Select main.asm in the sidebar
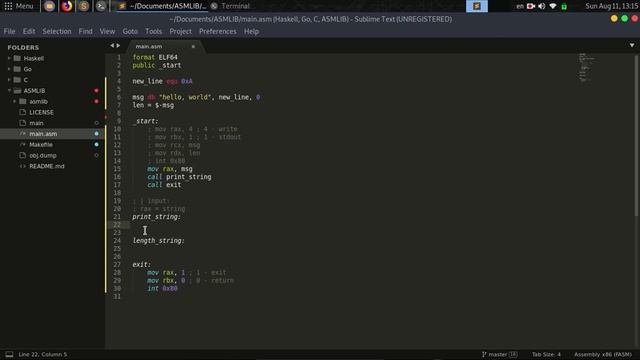This screenshot has height=360, width=640. coord(43,133)
